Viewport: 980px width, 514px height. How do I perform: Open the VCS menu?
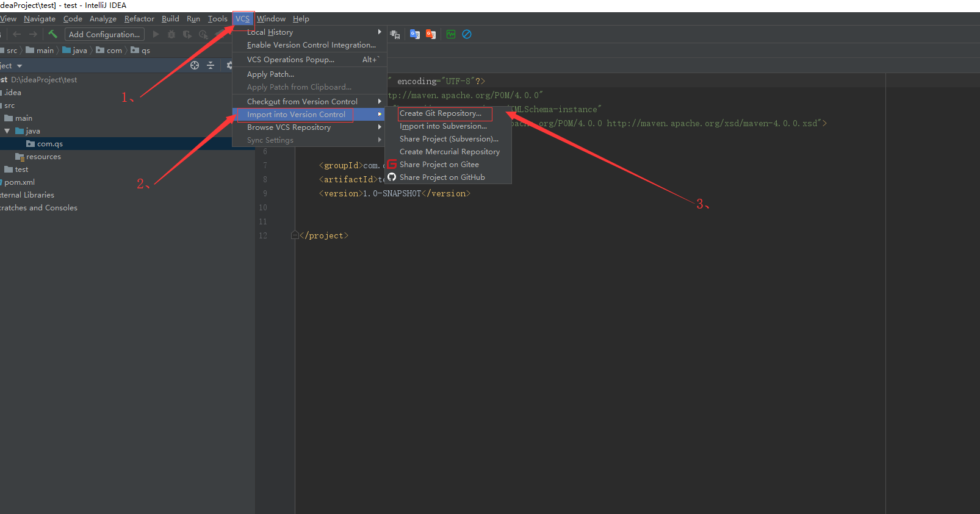(243, 19)
